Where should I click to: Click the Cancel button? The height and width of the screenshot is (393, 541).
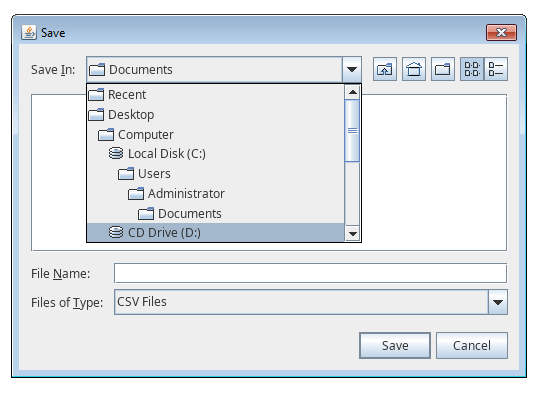click(472, 345)
